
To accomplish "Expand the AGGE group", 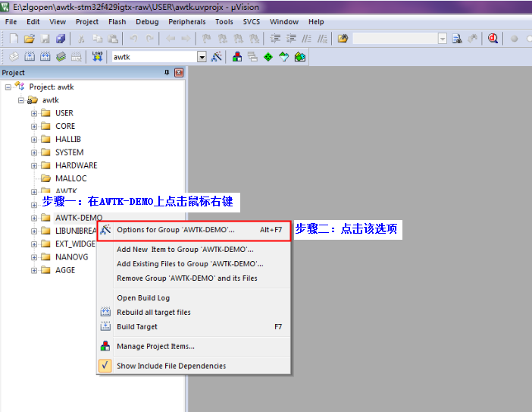I will (x=34, y=270).
